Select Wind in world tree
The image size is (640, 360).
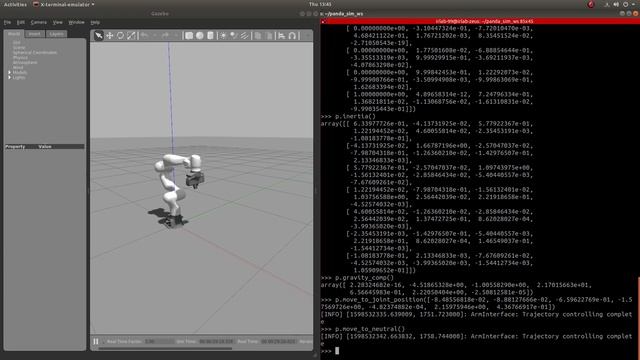pyautogui.click(x=18, y=67)
